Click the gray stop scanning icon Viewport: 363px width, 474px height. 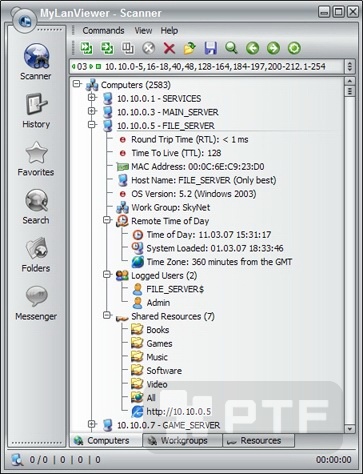pos(149,48)
